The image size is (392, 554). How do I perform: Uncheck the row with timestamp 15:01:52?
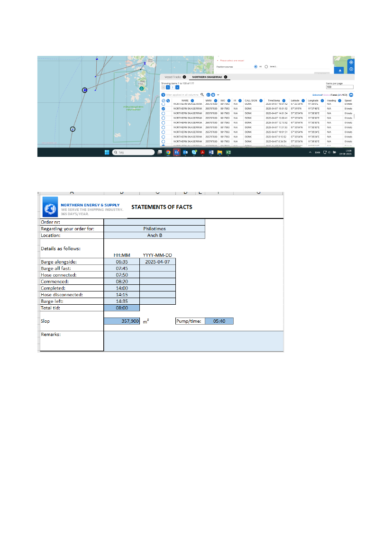(x=164, y=109)
